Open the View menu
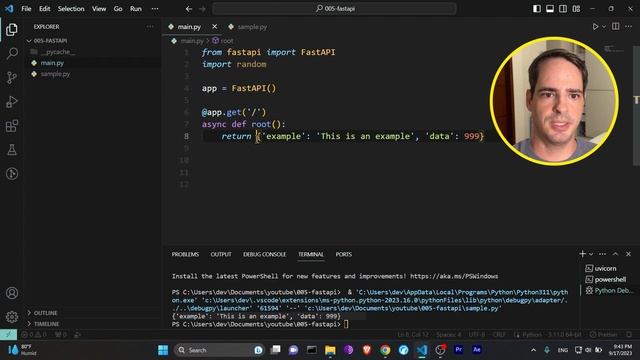Viewport: 640px width, 360px height. [x=99, y=9]
